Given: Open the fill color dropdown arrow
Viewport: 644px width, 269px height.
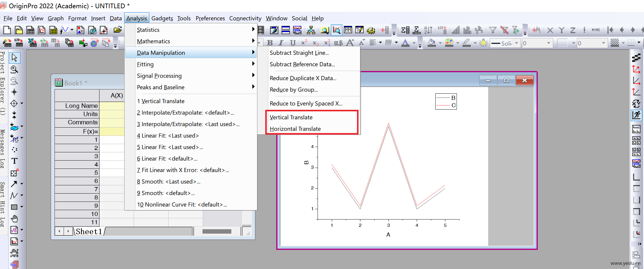Looking at the screenshot, I should click(x=440, y=43).
